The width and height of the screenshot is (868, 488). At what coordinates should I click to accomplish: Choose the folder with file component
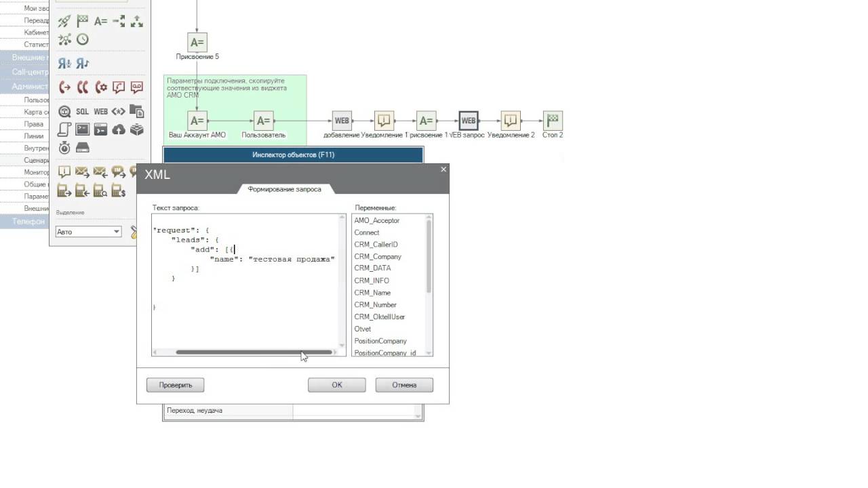coord(137,111)
